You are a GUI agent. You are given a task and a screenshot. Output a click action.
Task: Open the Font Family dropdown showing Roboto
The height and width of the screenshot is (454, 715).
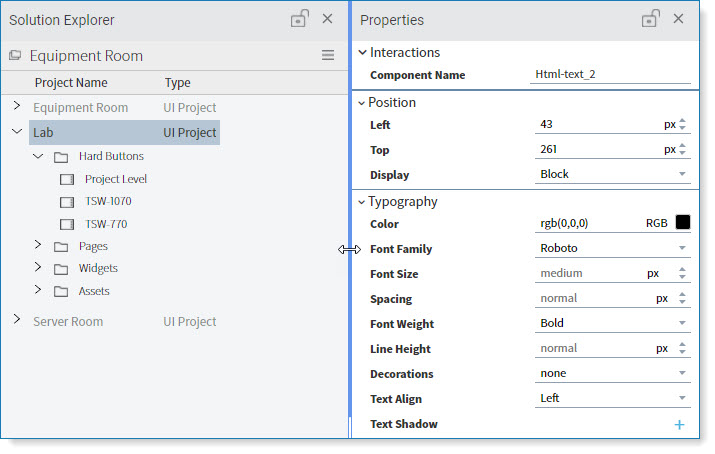click(x=612, y=248)
